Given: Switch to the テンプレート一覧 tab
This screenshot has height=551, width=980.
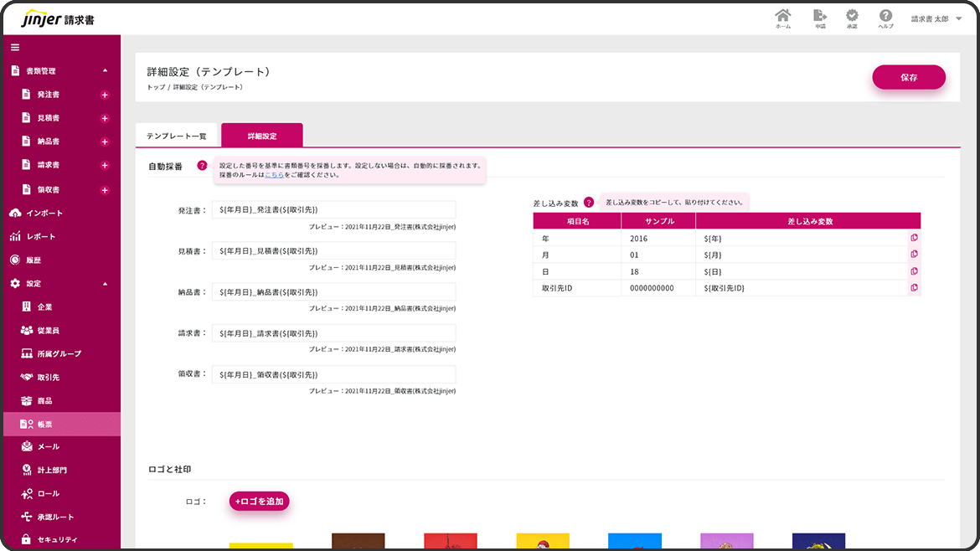Looking at the screenshot, I should pos(176,136).
